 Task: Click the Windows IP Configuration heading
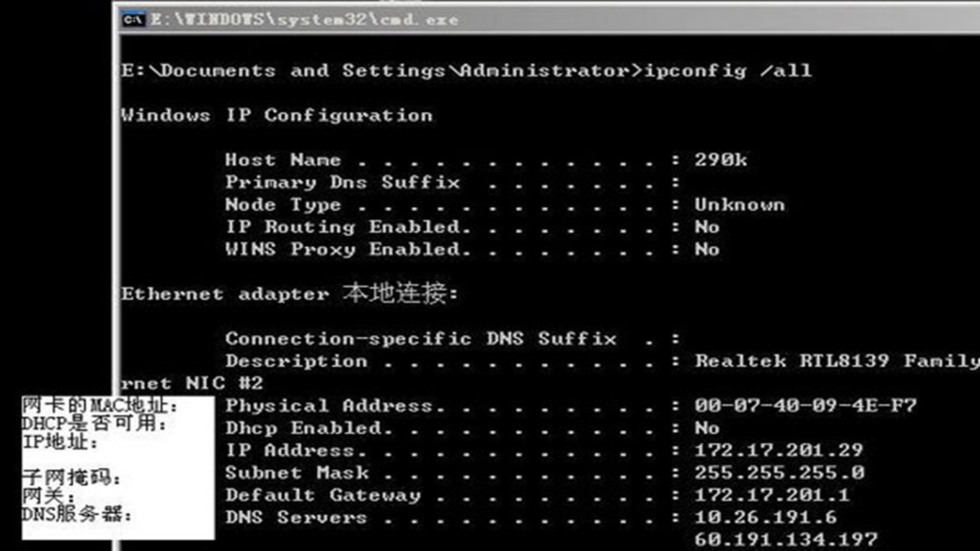[x=277, y=115]
